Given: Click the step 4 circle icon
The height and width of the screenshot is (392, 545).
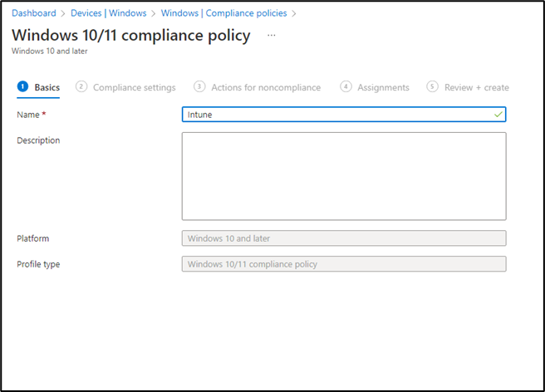Looking at the screenshot, I should [x=346, y=86].
